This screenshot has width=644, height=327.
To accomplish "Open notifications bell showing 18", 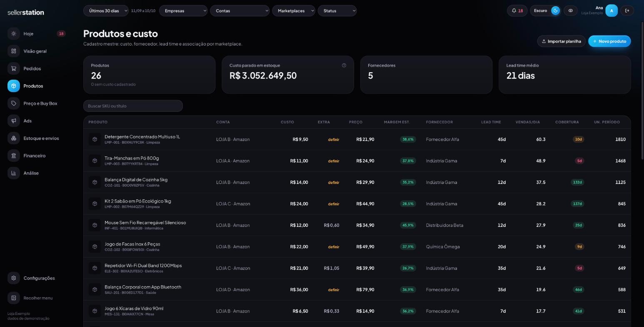I will pos(517,11).
